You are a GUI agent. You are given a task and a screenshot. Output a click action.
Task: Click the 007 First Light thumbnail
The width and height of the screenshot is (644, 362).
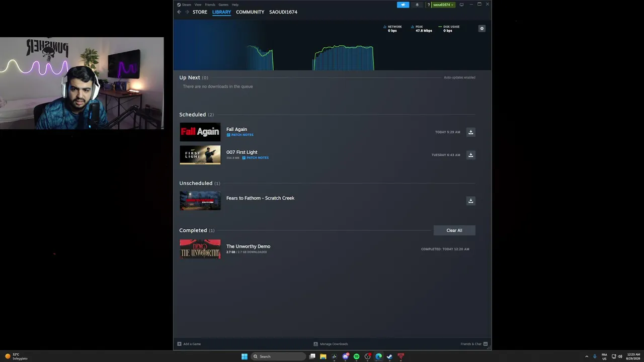coord(200,155)
